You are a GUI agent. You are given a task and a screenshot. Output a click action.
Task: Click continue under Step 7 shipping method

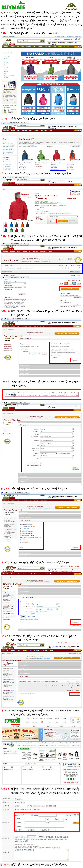pyautogui.click(x=76, y=547)
